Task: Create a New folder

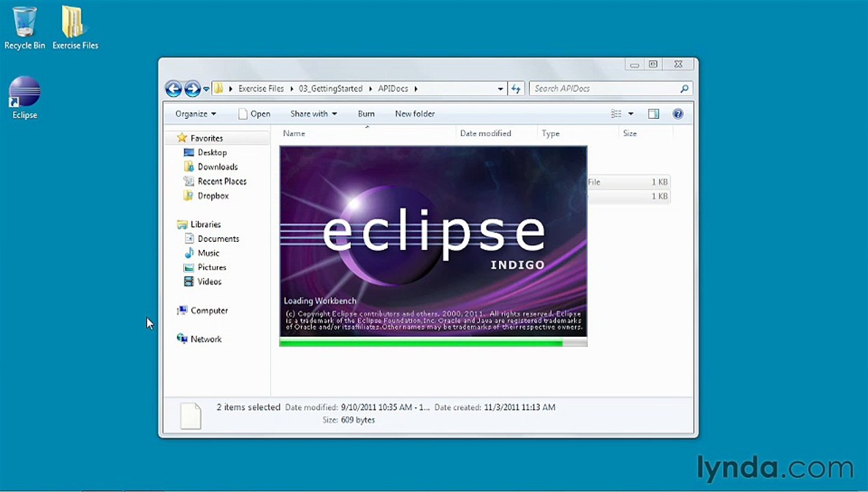Action: click(415, 114)
